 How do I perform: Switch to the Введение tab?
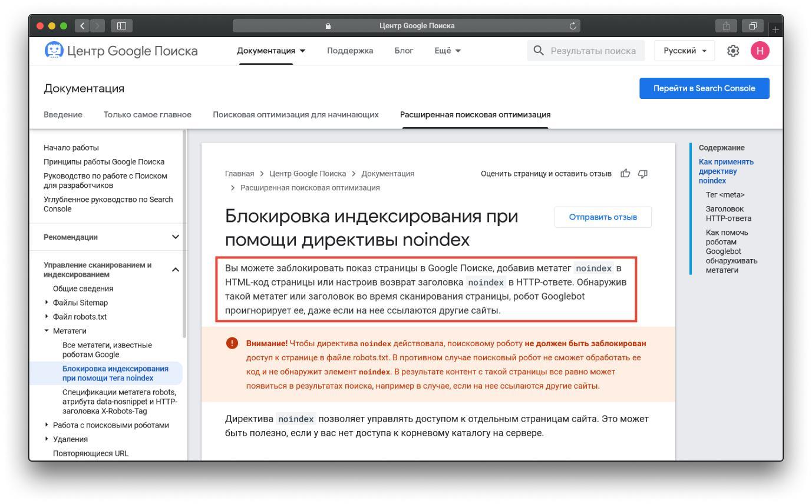click(63, 114)
